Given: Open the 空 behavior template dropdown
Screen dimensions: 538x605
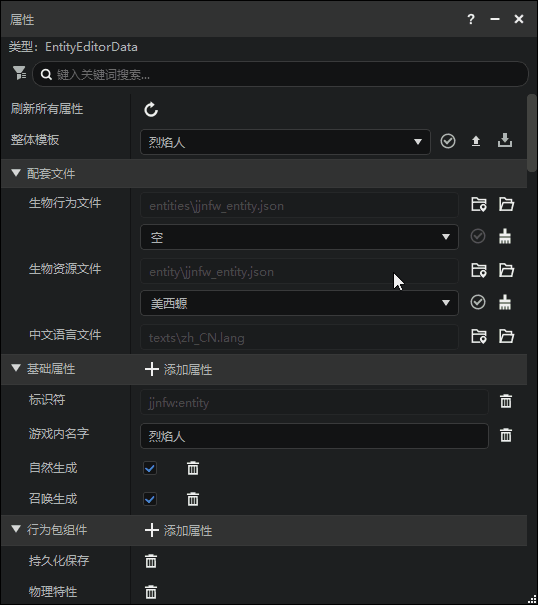Looking at the screenshot, I should pyautogui.click(x=299, y=237).
